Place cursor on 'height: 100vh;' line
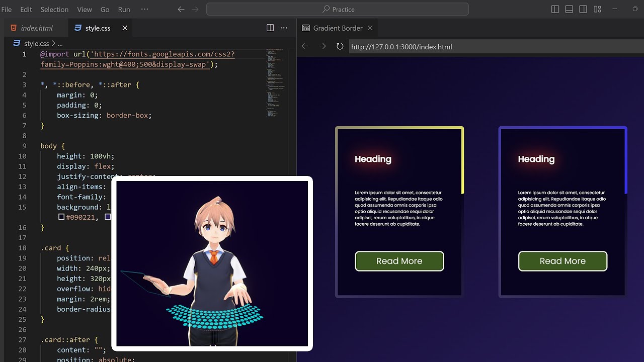The height and width of the screenshot is (362, 644). click(86, 156)
